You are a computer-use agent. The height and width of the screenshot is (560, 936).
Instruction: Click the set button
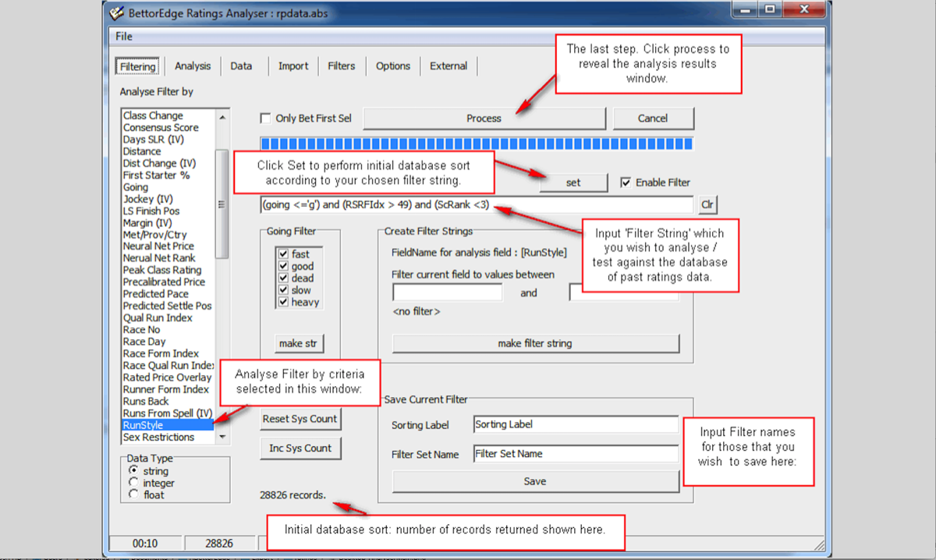point(573,183)
